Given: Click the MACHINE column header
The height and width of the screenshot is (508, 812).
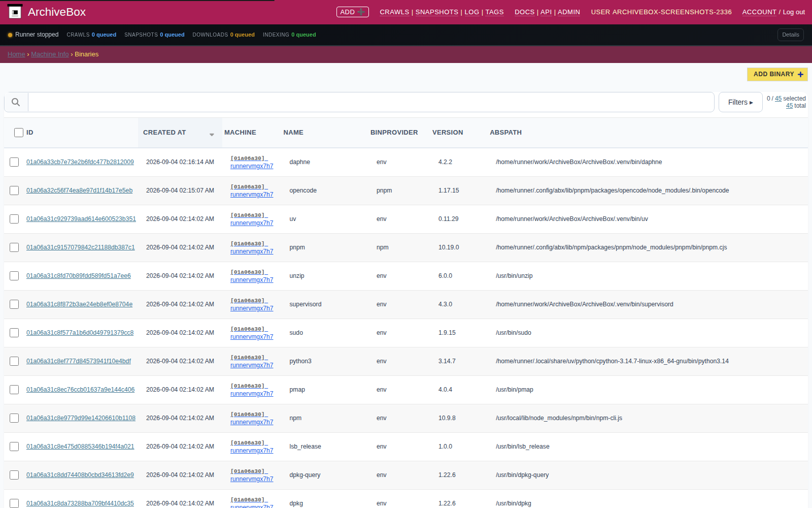Looking at the screenshot, I should pos(240,133).
